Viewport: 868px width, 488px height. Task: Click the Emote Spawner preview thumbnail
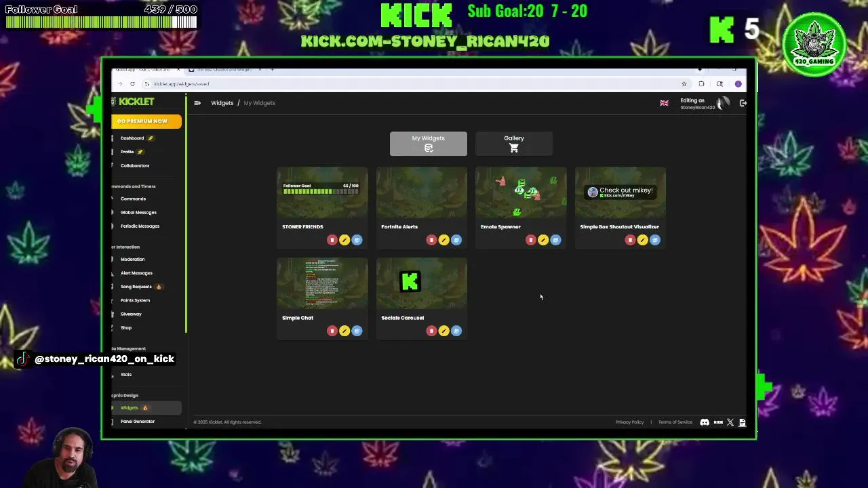tap(521, 192)
